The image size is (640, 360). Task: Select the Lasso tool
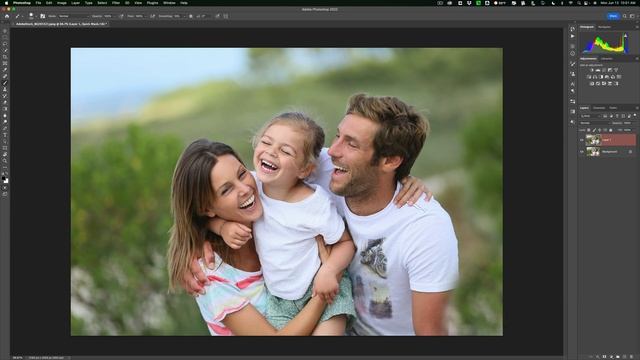pyautogui.click(x=5, y=44)
